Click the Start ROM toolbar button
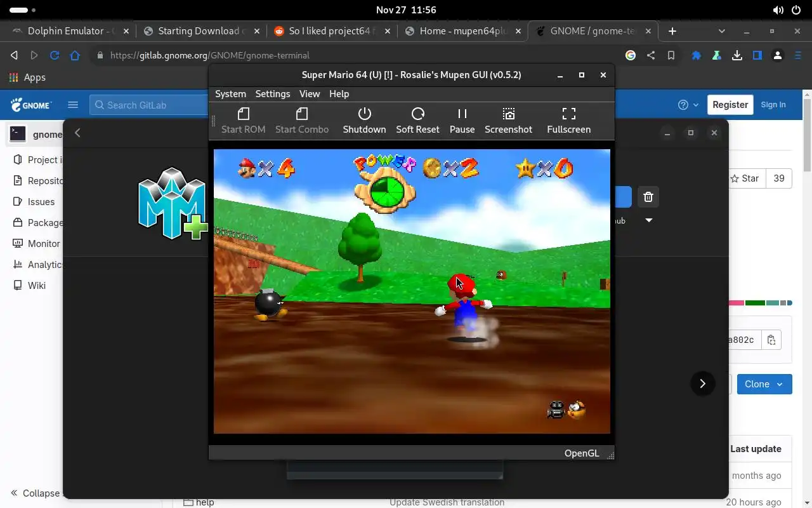The image size is (812, 508). click(243, 121)
